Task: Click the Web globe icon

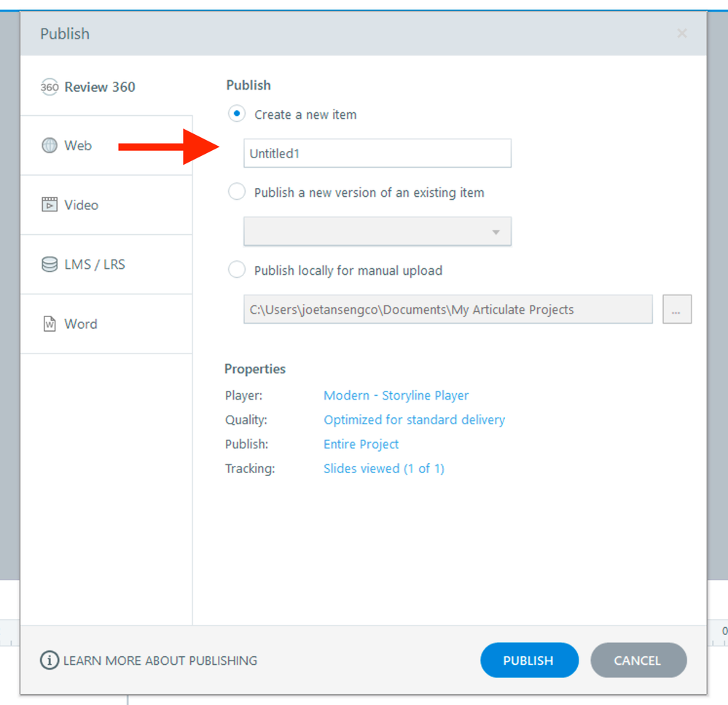Action: [49, 146]
